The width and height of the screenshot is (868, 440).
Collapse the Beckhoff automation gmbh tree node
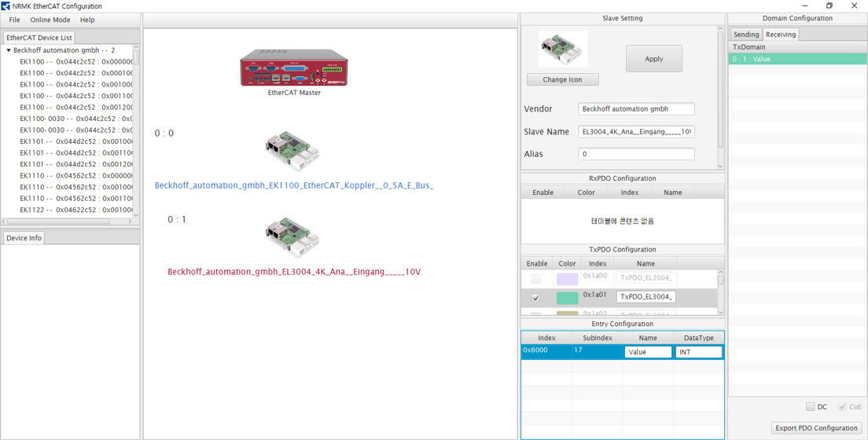click(x=9, y=50)
